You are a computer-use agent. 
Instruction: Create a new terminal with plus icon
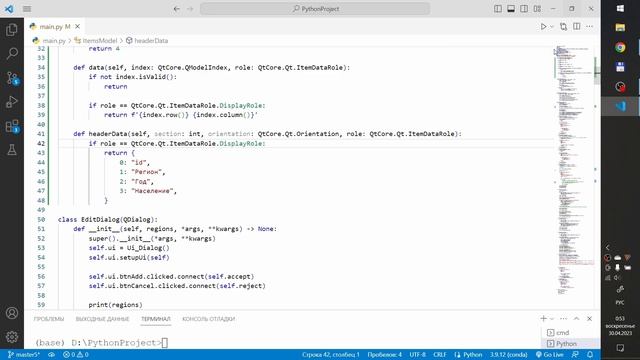(x=543, y=318)
